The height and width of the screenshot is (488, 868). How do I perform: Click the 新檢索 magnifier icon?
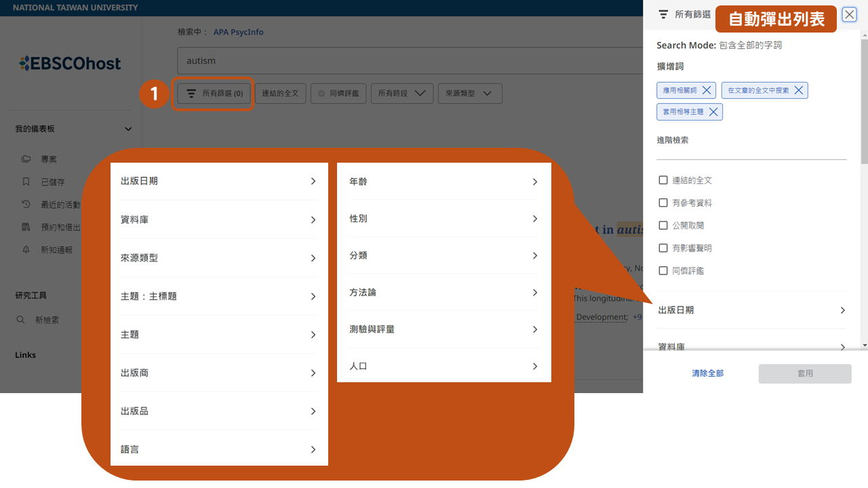click(x=21, y=319)
